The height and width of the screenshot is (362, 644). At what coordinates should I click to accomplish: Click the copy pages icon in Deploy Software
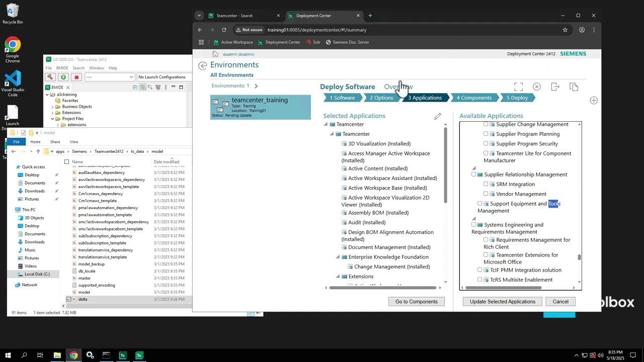[574, 87]
